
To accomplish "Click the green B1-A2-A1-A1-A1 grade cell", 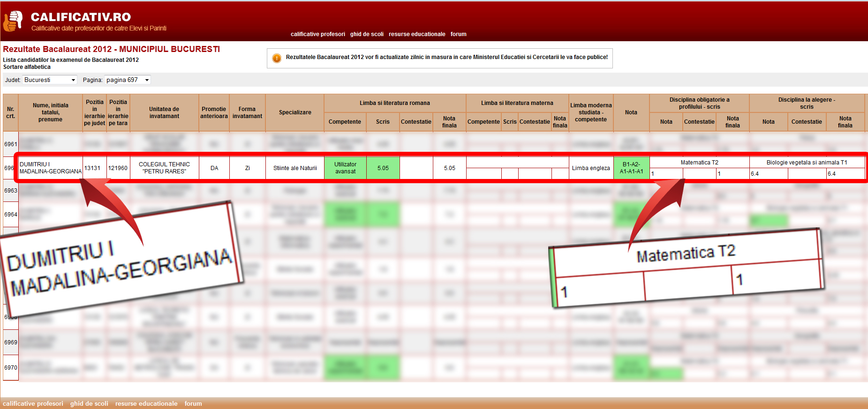I will [631, 168].
